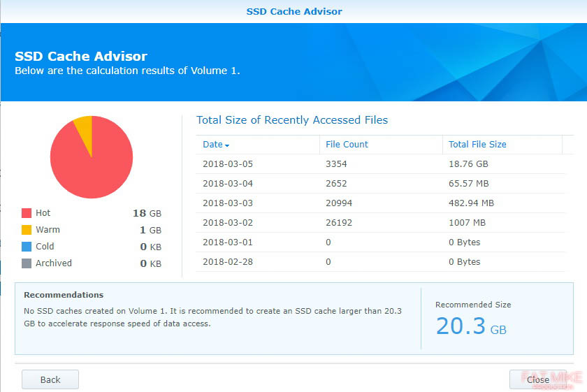Select the 2018-03-02 date row
This screenshot has width=587, height=392.
[380, 223]
